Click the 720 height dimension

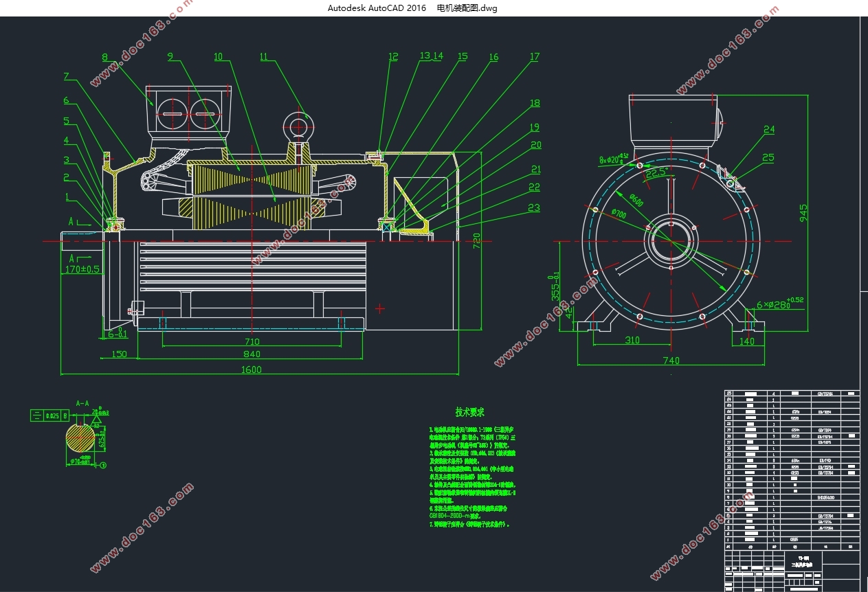pyautogui.click(x=477, y=240)
